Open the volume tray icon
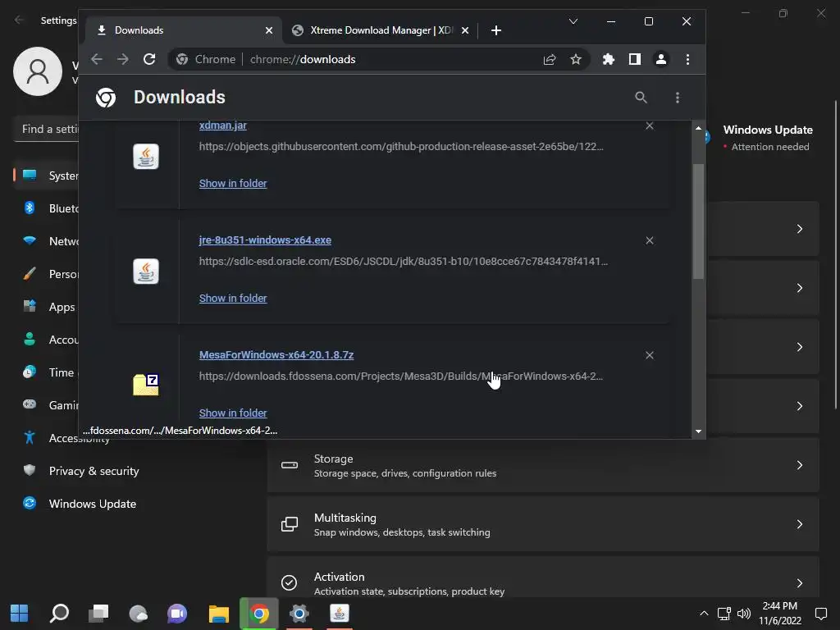Viewport: 840px width, 630px height. tap(743, 614)
